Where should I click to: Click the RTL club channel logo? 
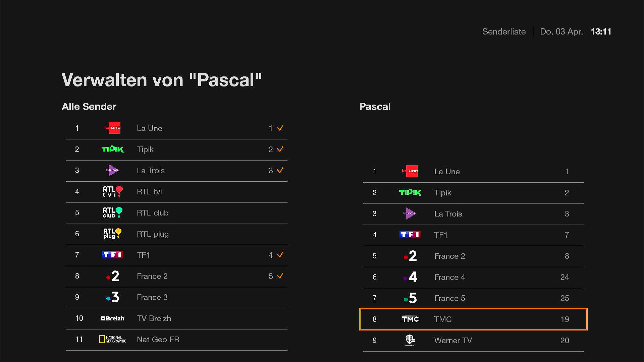[x=112, y=213]
